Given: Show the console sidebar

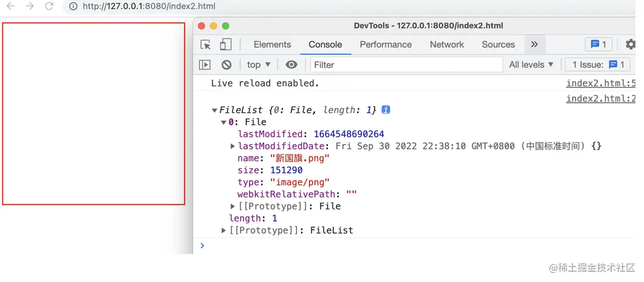Looking at the screenshot, I should pyautogui.click(x=204, y=65).
